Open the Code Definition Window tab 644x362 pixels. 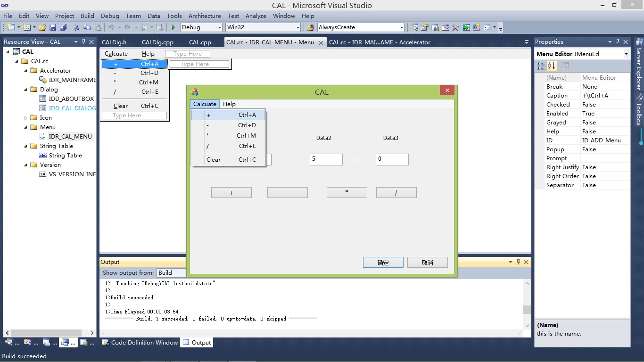click(140, 343)
